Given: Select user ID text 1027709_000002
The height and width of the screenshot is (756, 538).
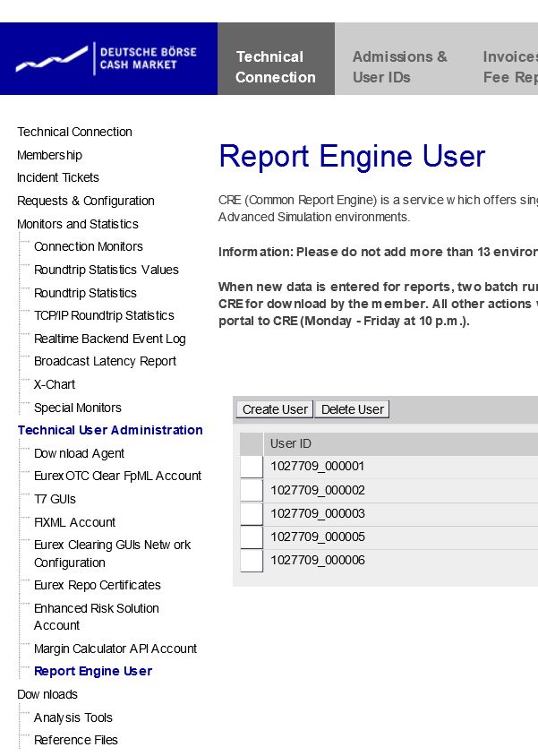Looking at the screenshot, I should tap(318, 490).
